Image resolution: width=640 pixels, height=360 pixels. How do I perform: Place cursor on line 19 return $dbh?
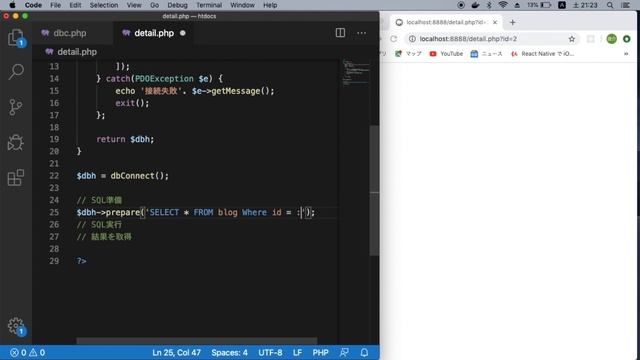click(x=125, y=139)
